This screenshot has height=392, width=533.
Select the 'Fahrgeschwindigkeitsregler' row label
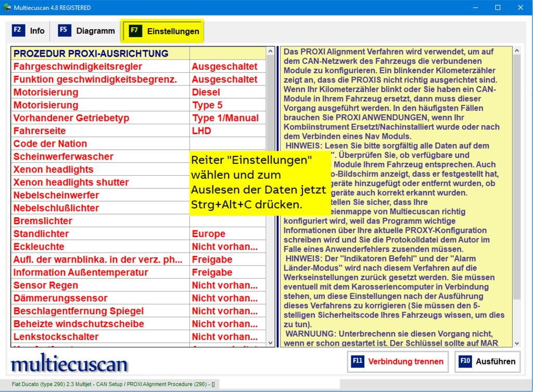click(78, 67)
